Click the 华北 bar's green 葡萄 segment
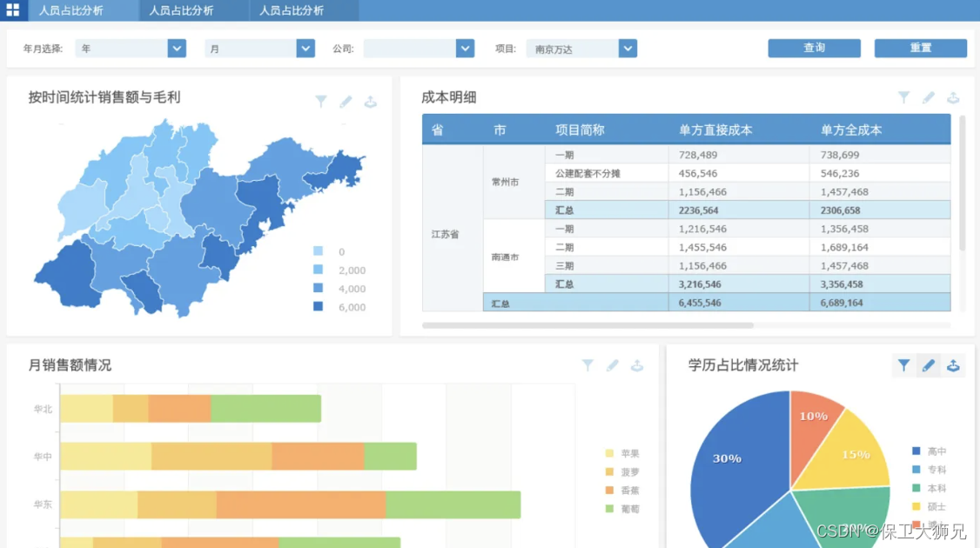The height and width of the screenshot is (548, 980). (x=265, y=409)
